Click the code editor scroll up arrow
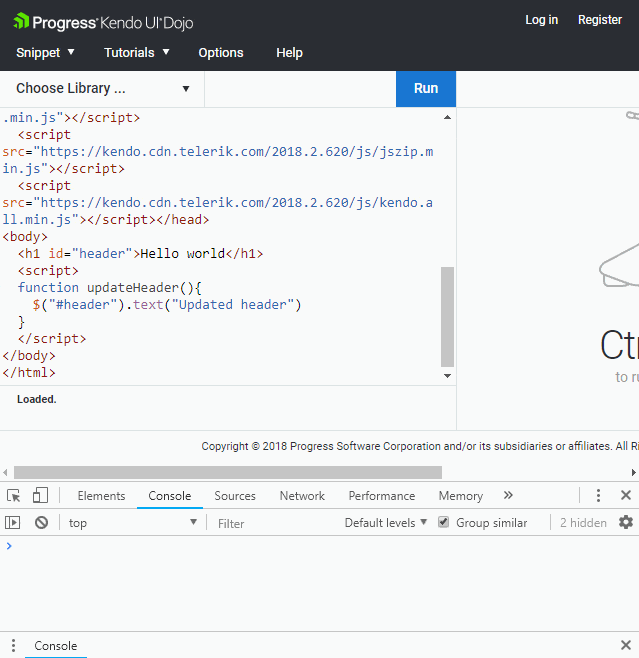639x658 pixels. click(447, 117)
